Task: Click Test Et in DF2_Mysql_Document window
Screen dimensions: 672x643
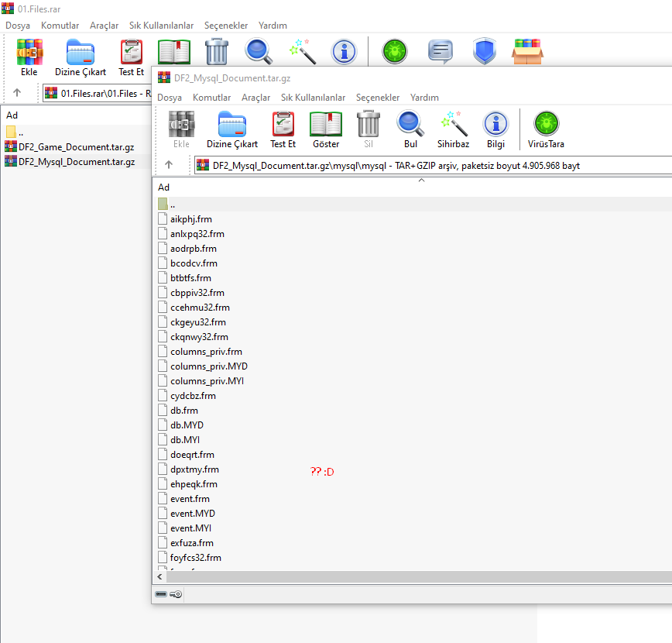Action: [x=283, y=129]
